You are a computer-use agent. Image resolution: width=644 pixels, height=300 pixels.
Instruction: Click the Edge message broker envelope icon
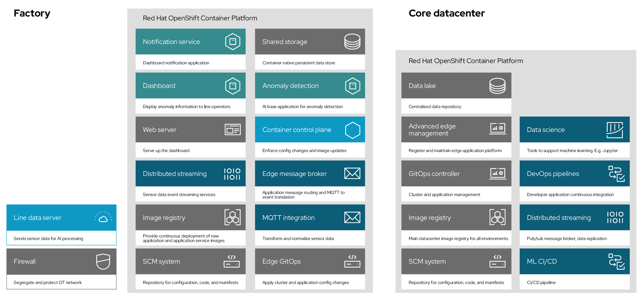(352, 173)
